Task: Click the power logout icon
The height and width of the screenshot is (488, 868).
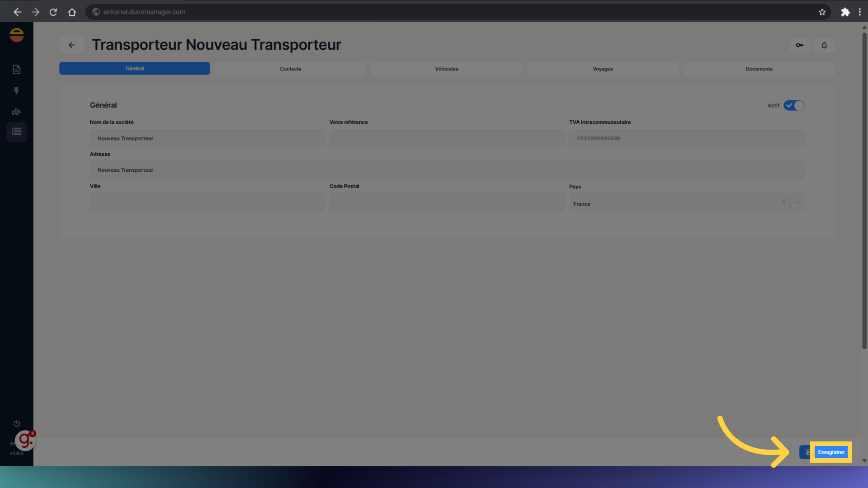Action: 17,423
